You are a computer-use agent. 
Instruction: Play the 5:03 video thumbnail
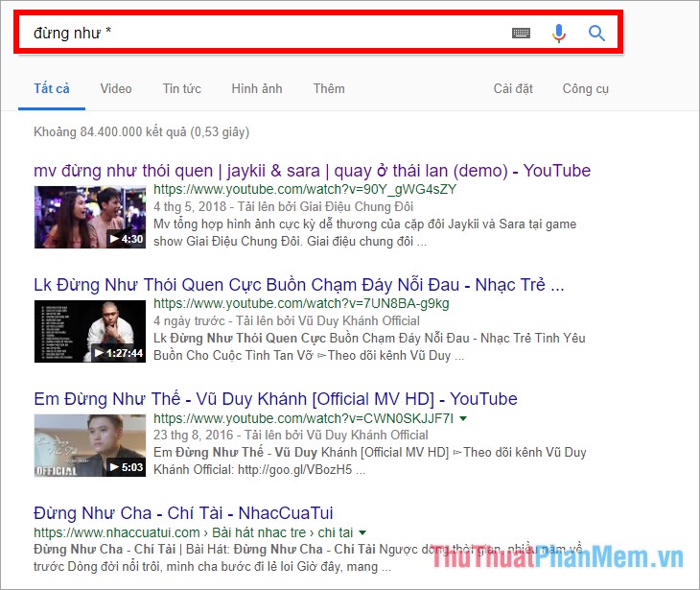pos(90,445)
